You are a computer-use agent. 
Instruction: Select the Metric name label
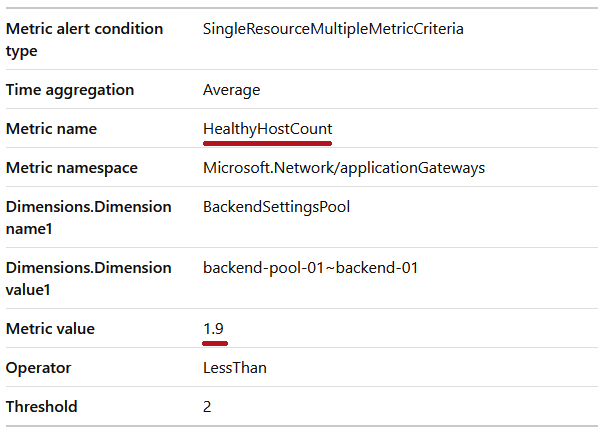tap(51, 129)
